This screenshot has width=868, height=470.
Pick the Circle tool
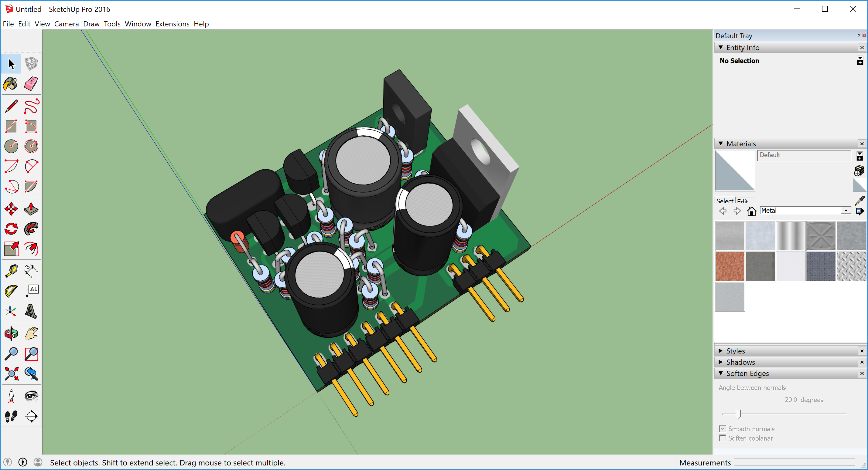click(x=11, y=146)
